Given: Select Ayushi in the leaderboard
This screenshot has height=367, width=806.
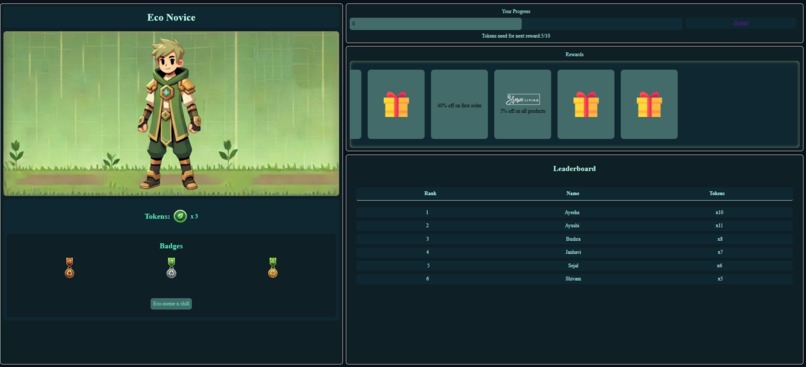Looking at the screenshot, I should [572, 226].
